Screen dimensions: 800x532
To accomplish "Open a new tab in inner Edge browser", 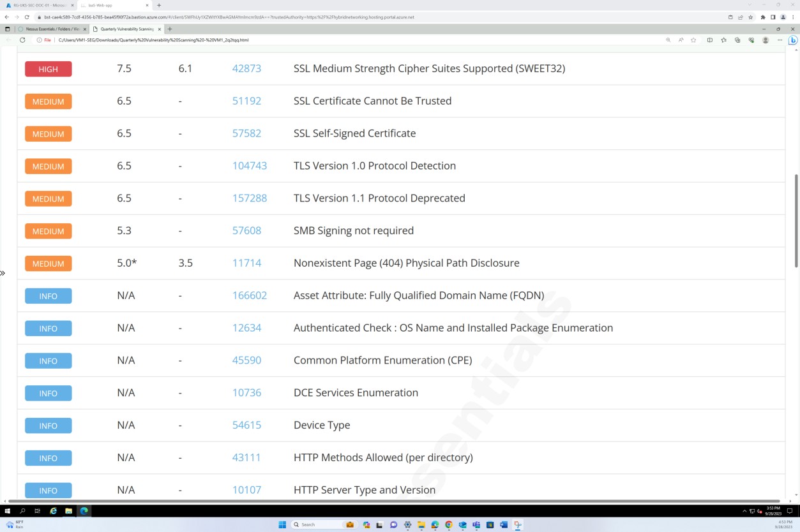I will coord(170,29).
